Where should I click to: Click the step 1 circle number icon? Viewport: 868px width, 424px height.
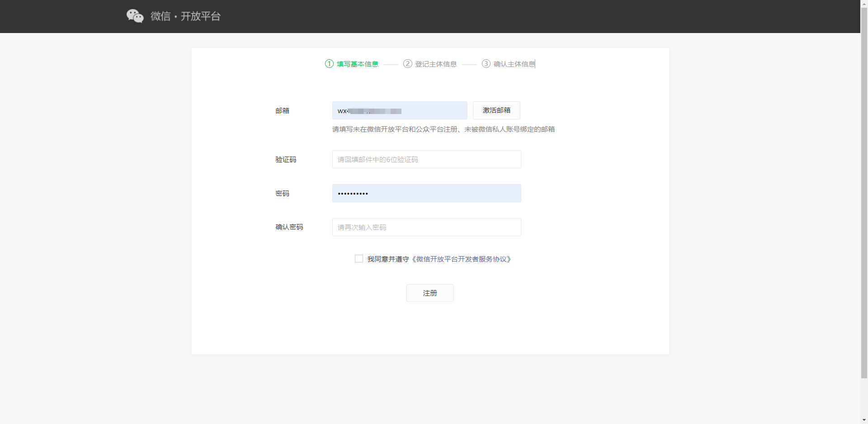[329, 64]
